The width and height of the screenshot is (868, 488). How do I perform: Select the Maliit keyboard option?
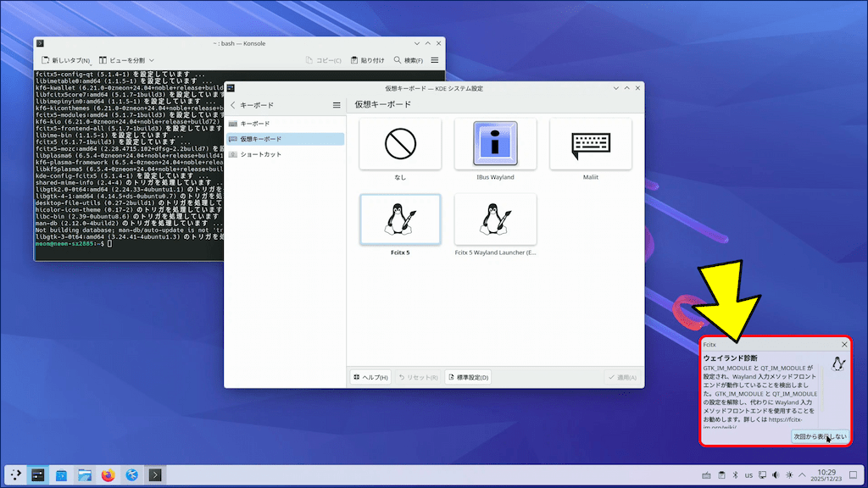(x=590, y=145)
